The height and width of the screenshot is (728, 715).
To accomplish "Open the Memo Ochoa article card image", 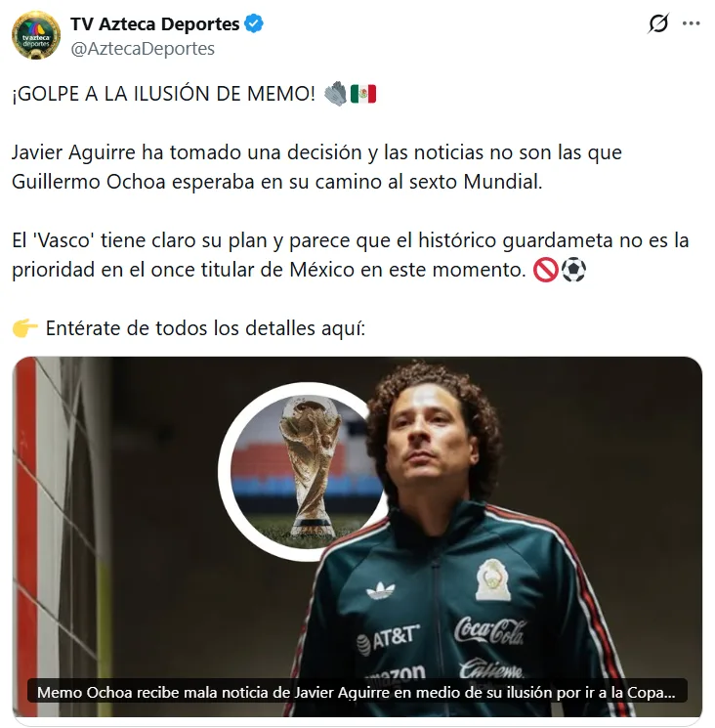I will 357,536.
